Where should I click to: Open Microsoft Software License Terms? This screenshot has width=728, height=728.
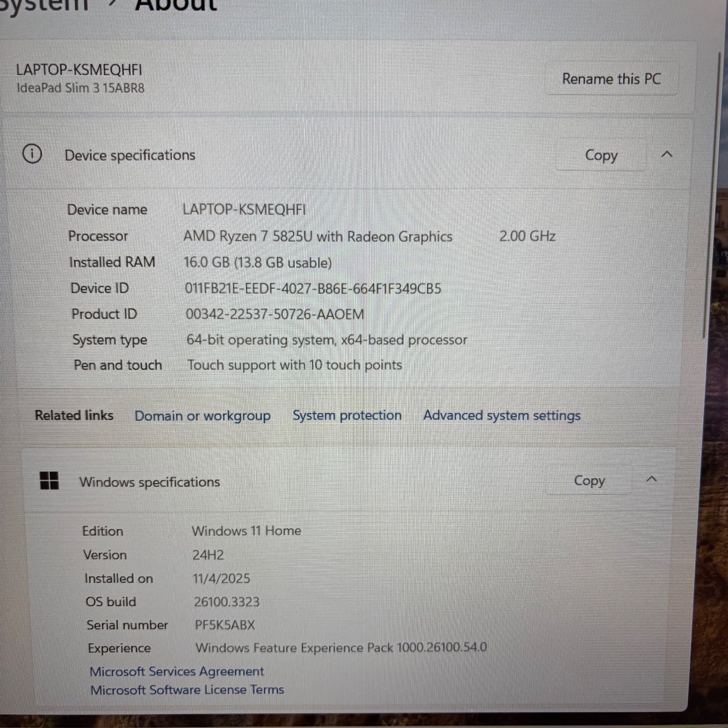pyautogui.click(x=187, y=690)
